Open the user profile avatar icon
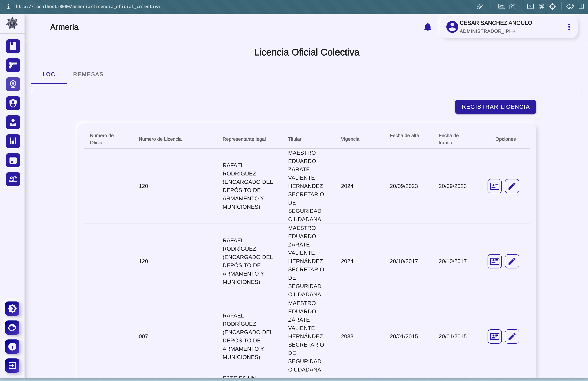 click(x=452, y=27)
